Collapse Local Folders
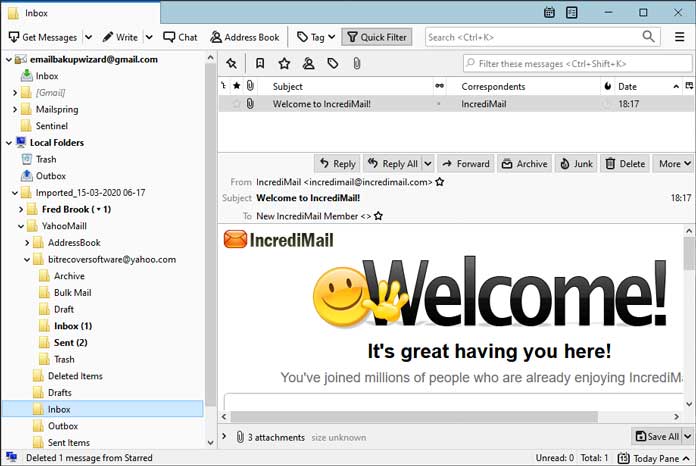Viewport: 696px width, 466px height. pos(8,143)
